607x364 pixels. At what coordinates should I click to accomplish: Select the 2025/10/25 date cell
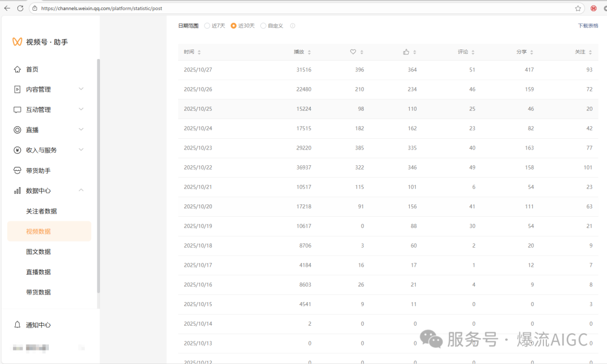pos(198,109)
